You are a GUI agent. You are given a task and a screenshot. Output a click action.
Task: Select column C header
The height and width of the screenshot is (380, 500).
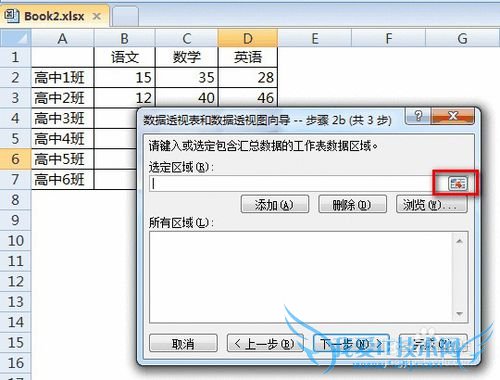187,38
